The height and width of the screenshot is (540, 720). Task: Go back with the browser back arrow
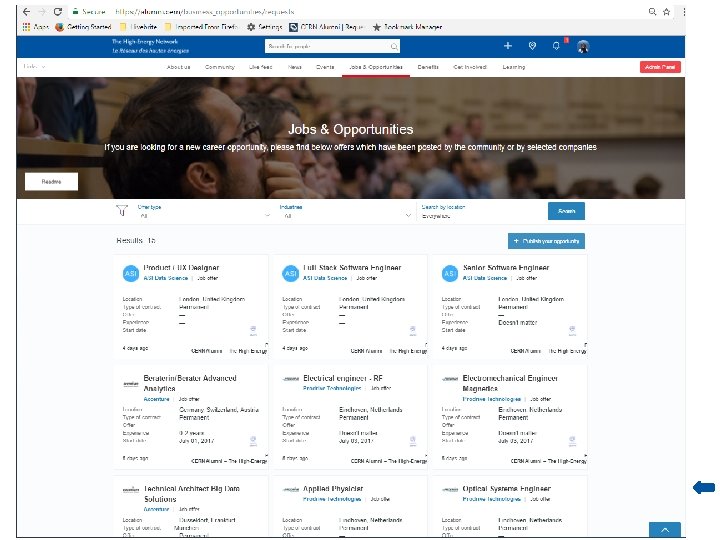tap(27, 12)
